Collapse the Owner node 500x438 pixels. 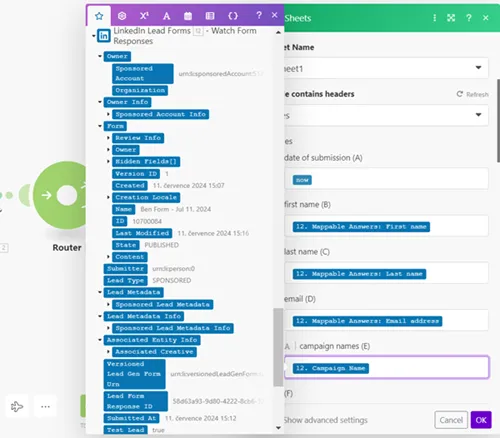pyautogui.click(x=100, y=56)
